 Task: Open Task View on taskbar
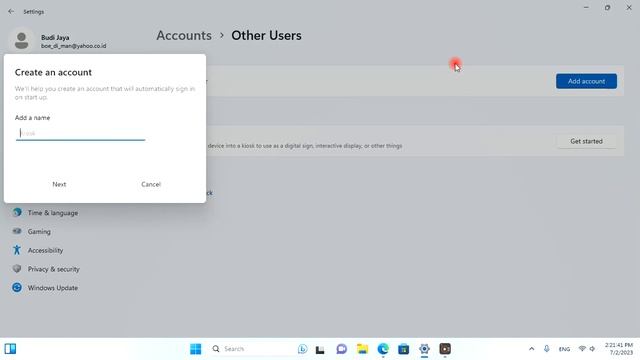pyautogui.click(x=320, y=349)
